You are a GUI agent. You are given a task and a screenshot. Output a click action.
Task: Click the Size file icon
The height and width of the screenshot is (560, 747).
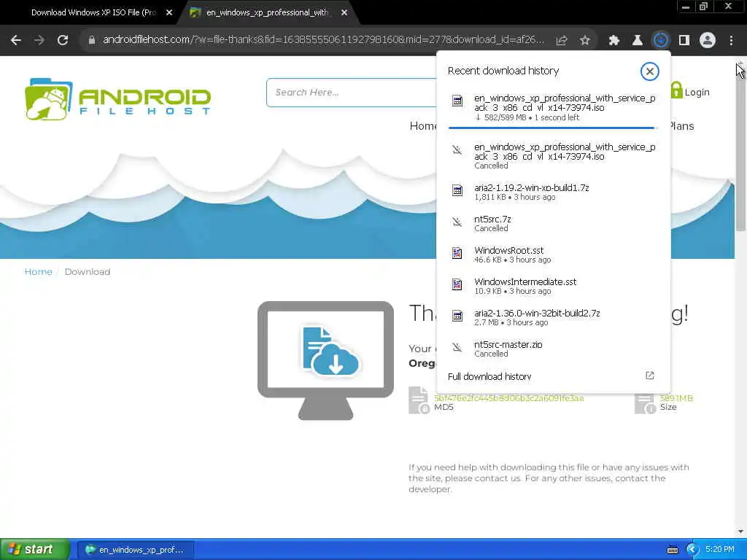click(646, 402)
